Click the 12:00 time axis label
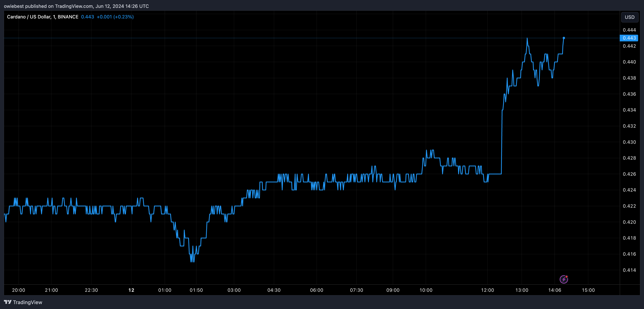644x309 pixels. pos(487,290)
